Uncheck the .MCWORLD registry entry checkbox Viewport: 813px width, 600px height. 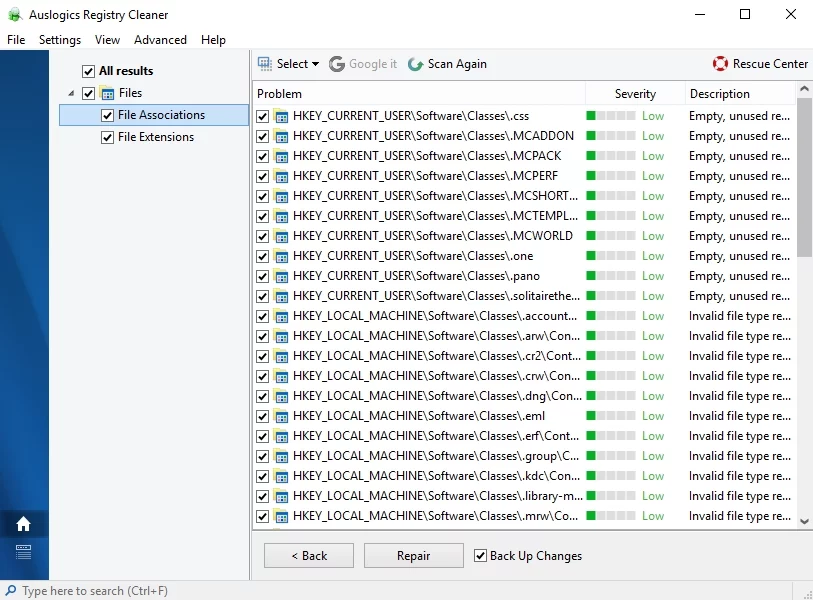pyautogui.click(x=262, y=236)
